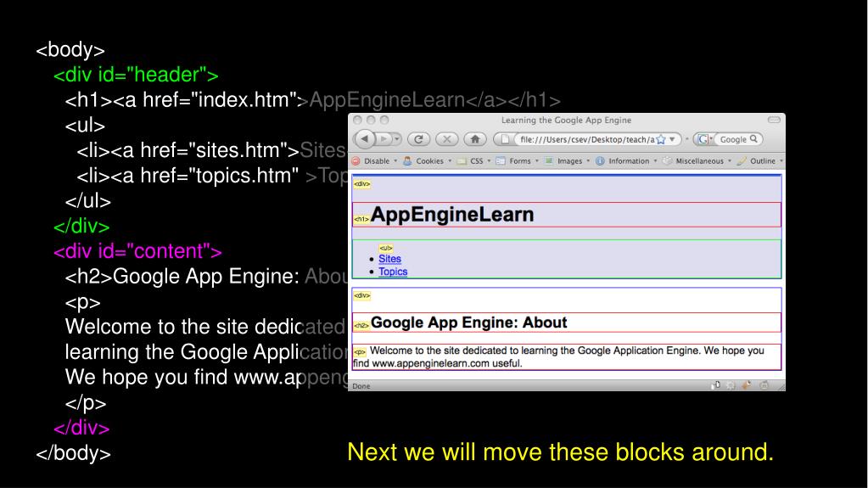Screen dimensions: 868x488
Task: Follow the Topics link
Action: click(393, 272)
